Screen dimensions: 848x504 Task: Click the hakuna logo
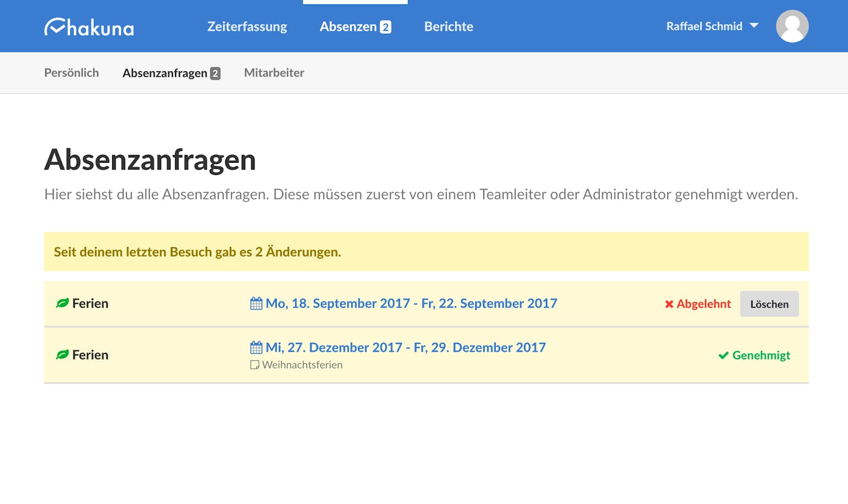pos(89,26)
